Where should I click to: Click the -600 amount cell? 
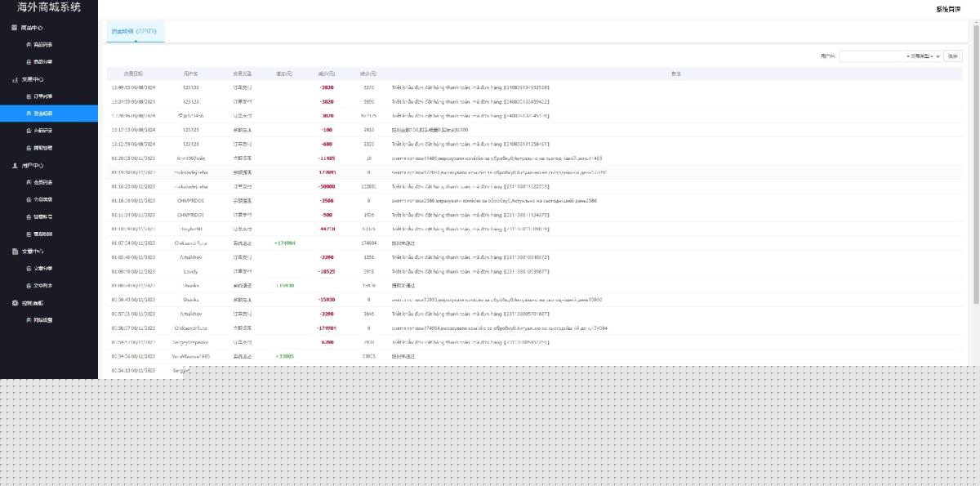[x=327, y=144]
